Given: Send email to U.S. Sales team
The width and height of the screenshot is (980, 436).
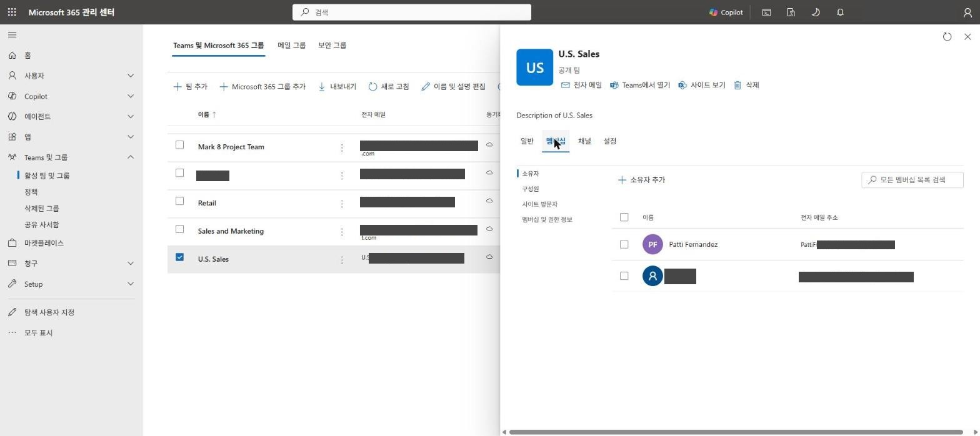Looking at the screenshot, I should 581,85.
